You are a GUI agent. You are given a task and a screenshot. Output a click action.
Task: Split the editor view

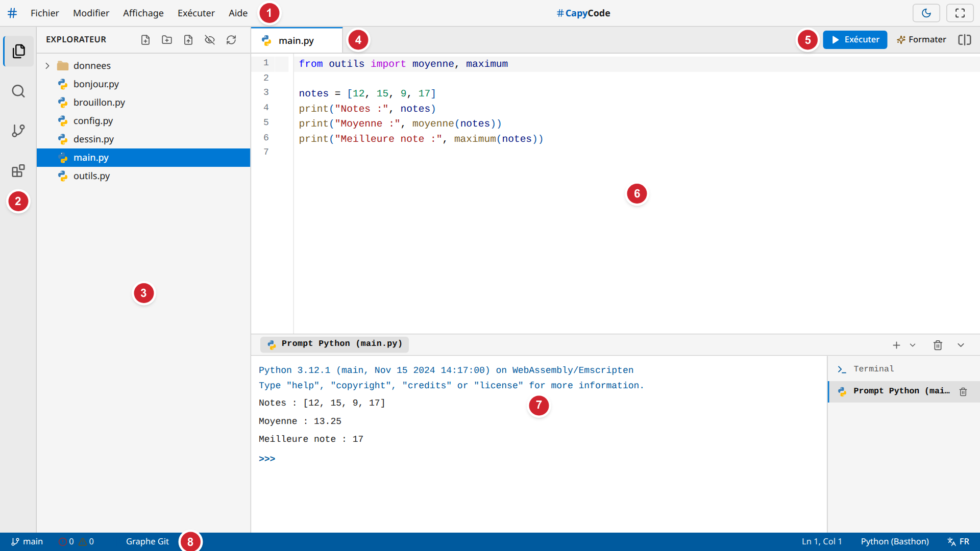(x=965, y=40)
